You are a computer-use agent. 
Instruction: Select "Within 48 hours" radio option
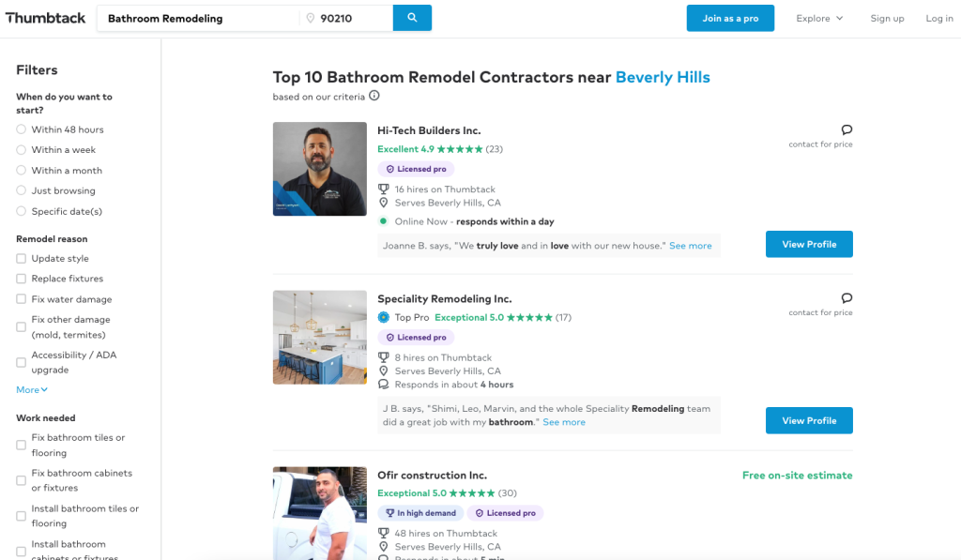[x=21, y=129]
